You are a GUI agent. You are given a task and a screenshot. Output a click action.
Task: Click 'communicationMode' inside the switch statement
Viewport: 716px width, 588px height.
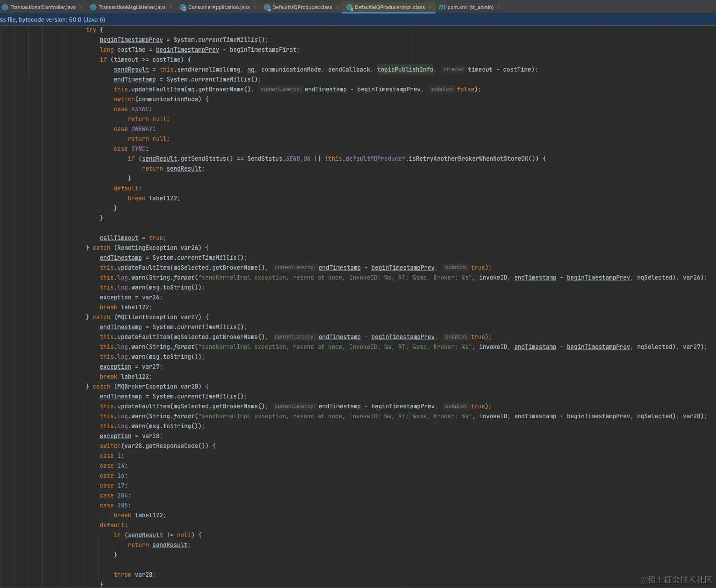coord(168,99)
